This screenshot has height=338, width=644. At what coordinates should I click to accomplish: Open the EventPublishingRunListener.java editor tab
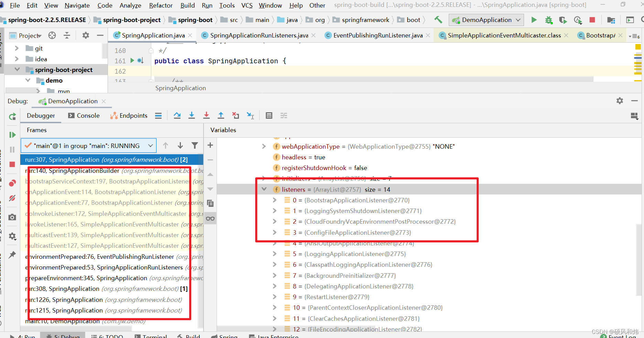tap(378, 35)
